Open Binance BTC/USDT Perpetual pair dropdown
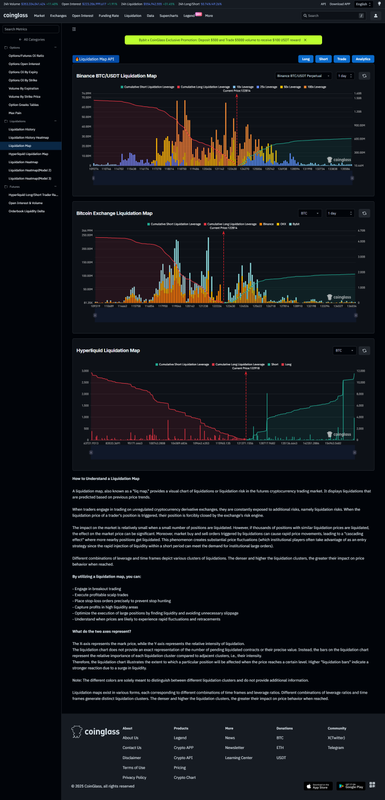This screenshot has height=800, width=385. pyautogui.click(x=303, y=76)
